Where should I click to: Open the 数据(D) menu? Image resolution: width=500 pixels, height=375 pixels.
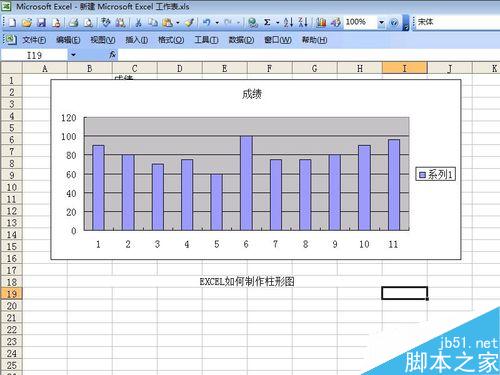pos(241,40)
